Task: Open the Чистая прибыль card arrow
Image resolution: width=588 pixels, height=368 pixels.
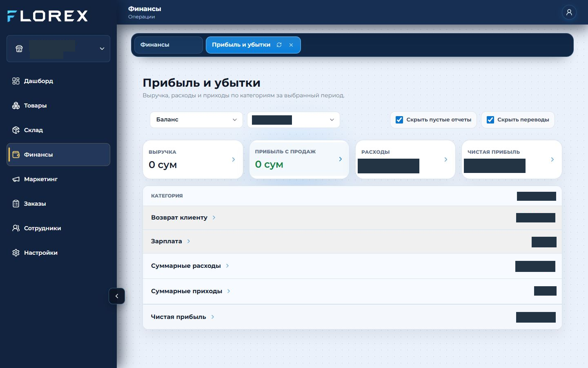Action: pyautogui.click(x=552, y=159)
